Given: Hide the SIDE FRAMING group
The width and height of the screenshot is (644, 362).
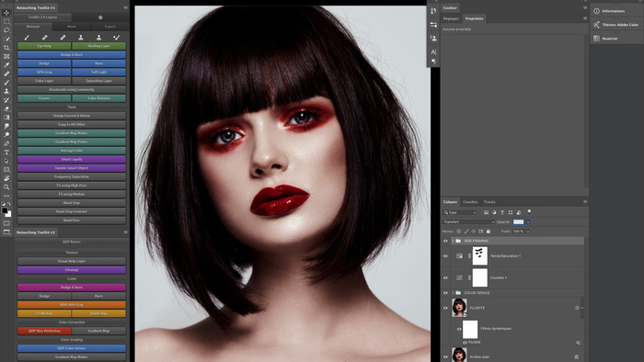Looking at the screenshot, I should click(445, 241).
